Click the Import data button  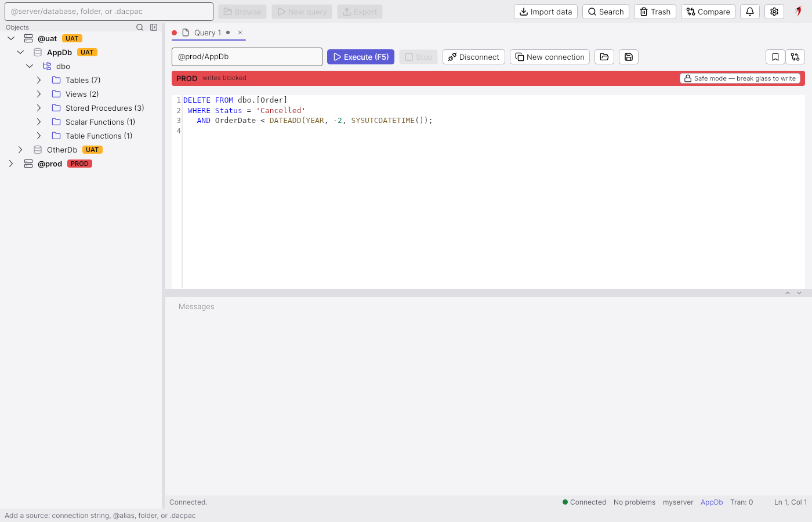(x=546, y=12)
